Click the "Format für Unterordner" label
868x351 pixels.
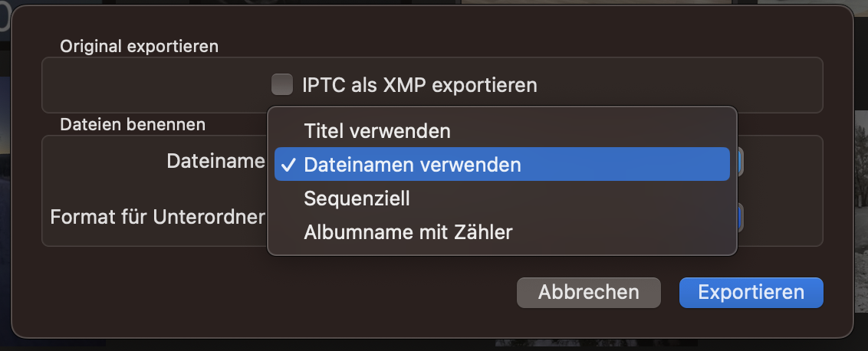(x=157, y=217)
